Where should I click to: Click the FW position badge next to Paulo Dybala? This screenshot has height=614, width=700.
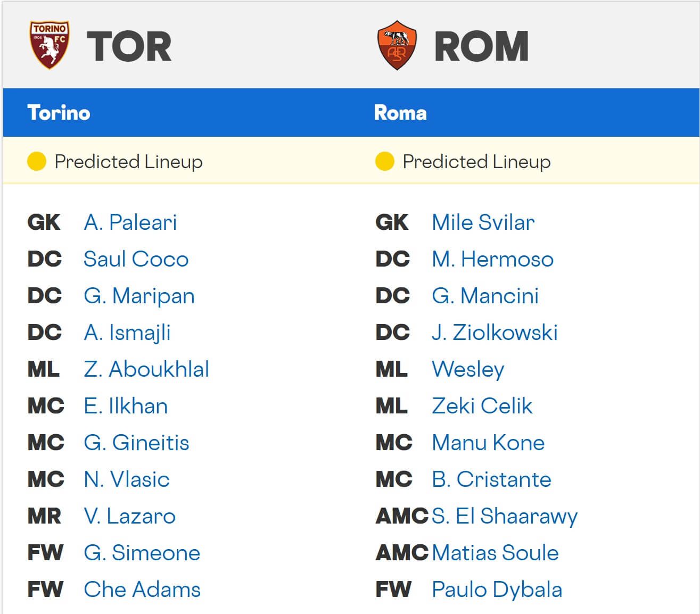(395, 590)
